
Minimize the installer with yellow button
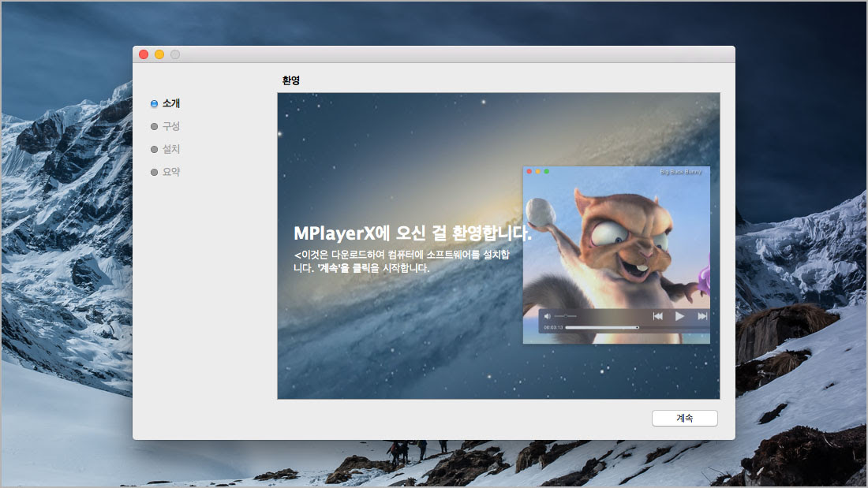coord(159,54)
